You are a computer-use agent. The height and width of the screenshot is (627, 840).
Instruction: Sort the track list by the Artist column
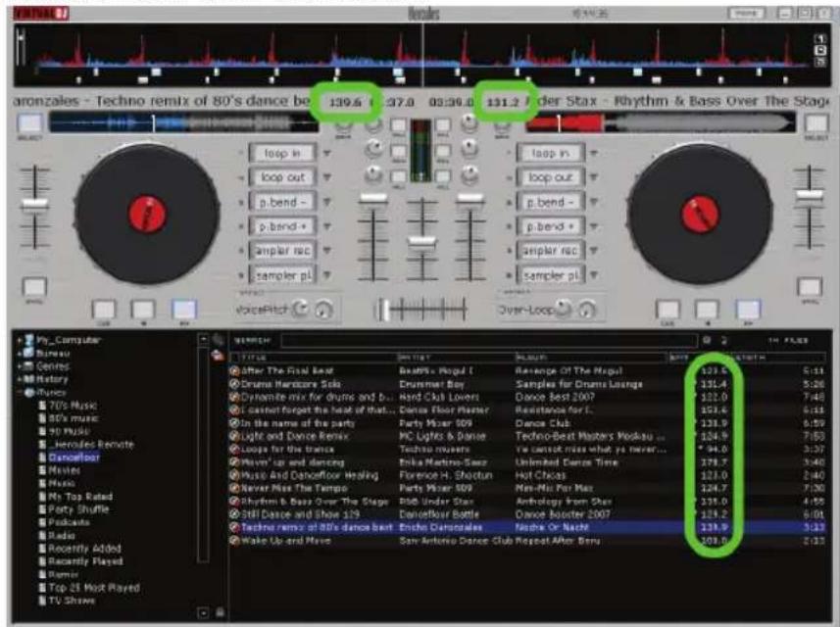[x=455, y=358]
